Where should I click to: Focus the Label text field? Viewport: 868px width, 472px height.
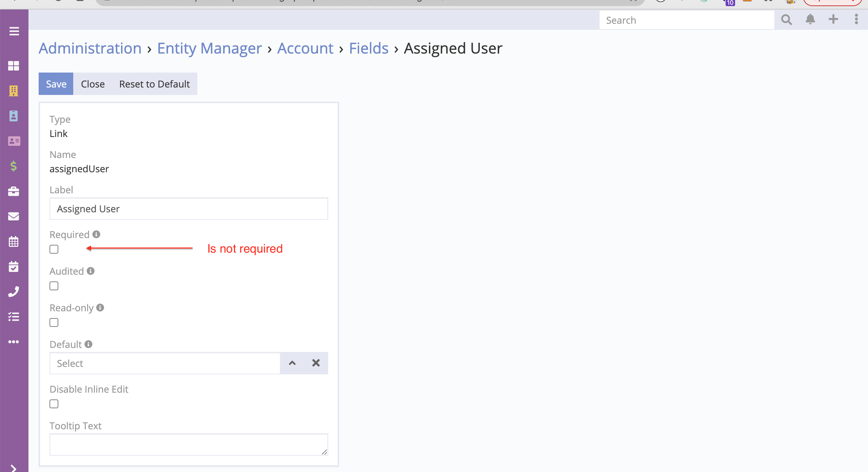click(189, 209)
